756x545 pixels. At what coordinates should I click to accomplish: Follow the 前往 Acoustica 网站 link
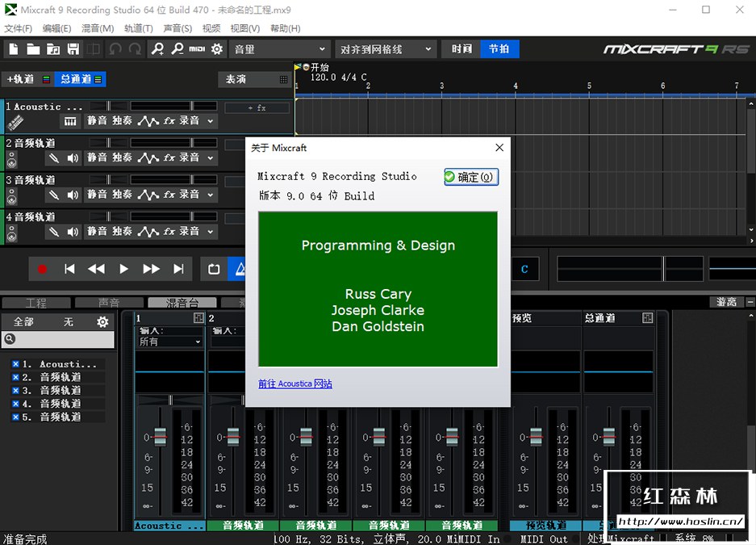294,384
